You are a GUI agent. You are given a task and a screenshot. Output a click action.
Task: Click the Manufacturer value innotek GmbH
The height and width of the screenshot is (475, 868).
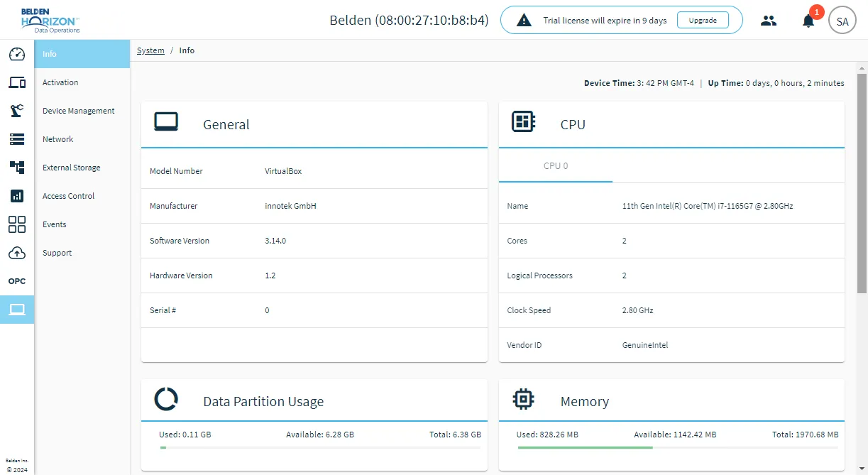pos(290,206)
